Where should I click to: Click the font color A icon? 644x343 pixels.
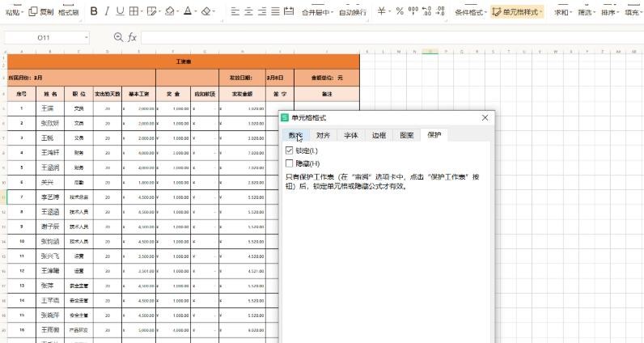188,12
